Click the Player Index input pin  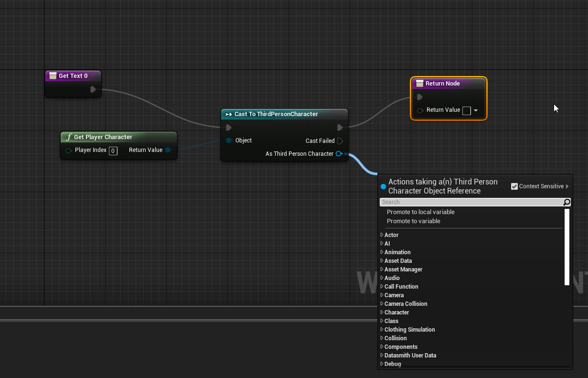pos(69,151)
